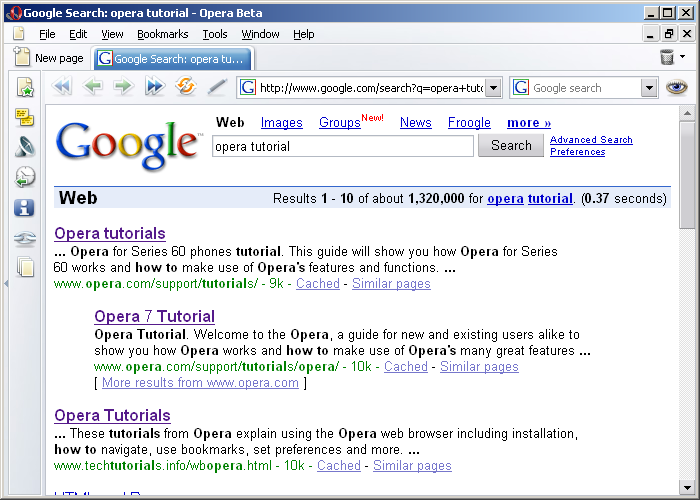This screenshot has width=700, height=500.
Task: Click the Google Search button
Action: [511, 146]
